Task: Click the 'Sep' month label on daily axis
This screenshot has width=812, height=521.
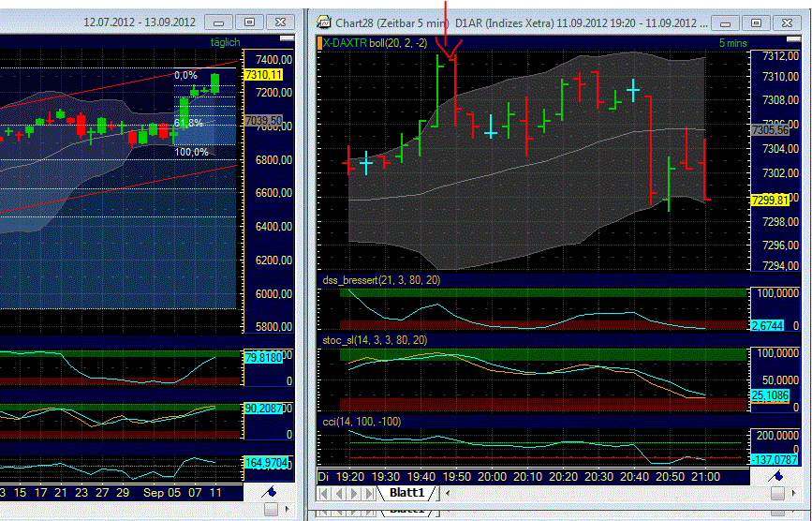Action: [x=154, y=493]
